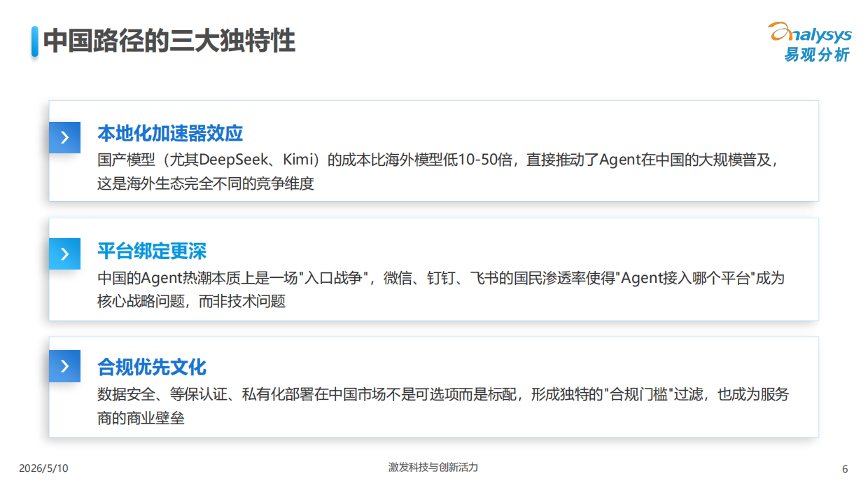Image resolution: width=868 pixels, height=488 pixels.
Task: Click footer text 激发科技与创新活力
Action: (433, 467)
